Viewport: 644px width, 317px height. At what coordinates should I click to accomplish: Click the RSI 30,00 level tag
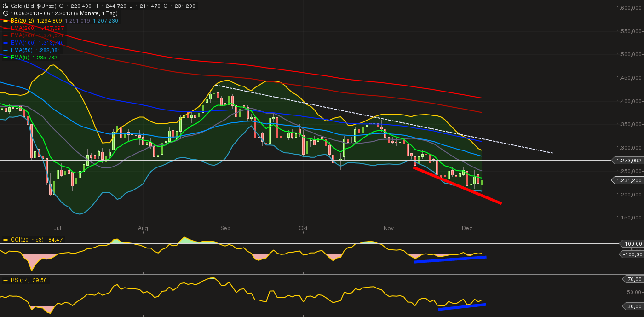point(634,306)
